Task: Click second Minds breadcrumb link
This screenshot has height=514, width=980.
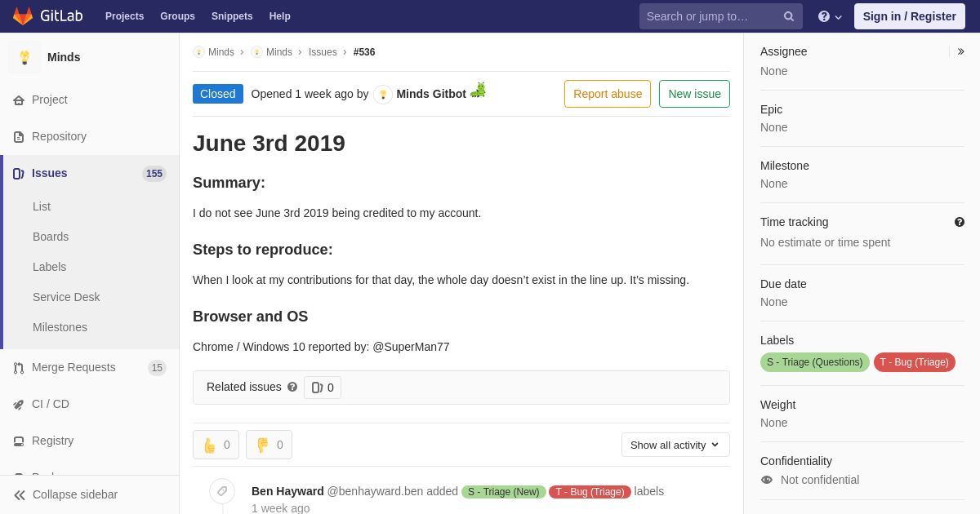Action: point(278,52)
